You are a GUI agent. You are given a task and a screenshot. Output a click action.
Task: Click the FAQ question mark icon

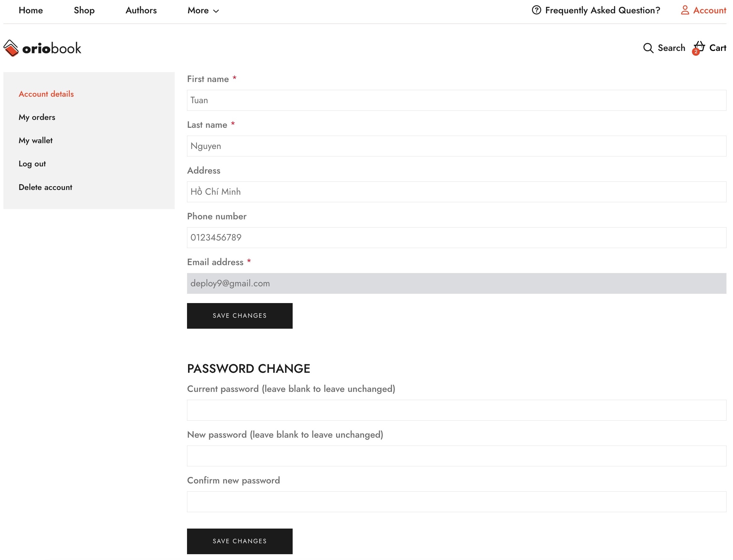coord(536,10)
